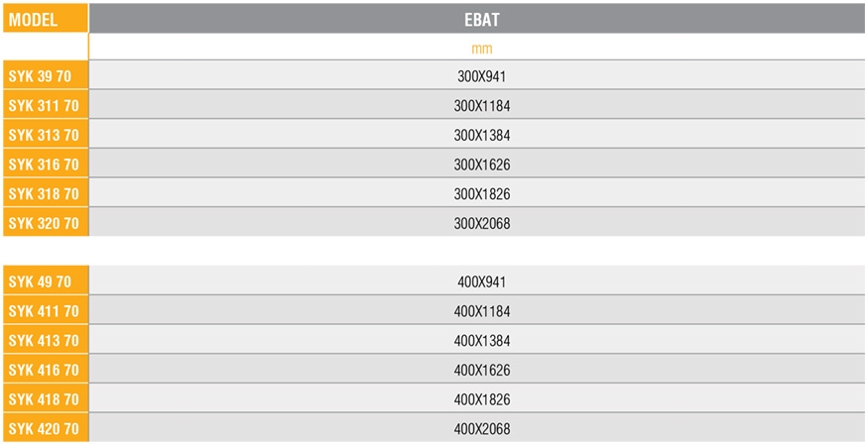
Task: Choose the SYK 318 70 model cell
Action: point(44,194)
